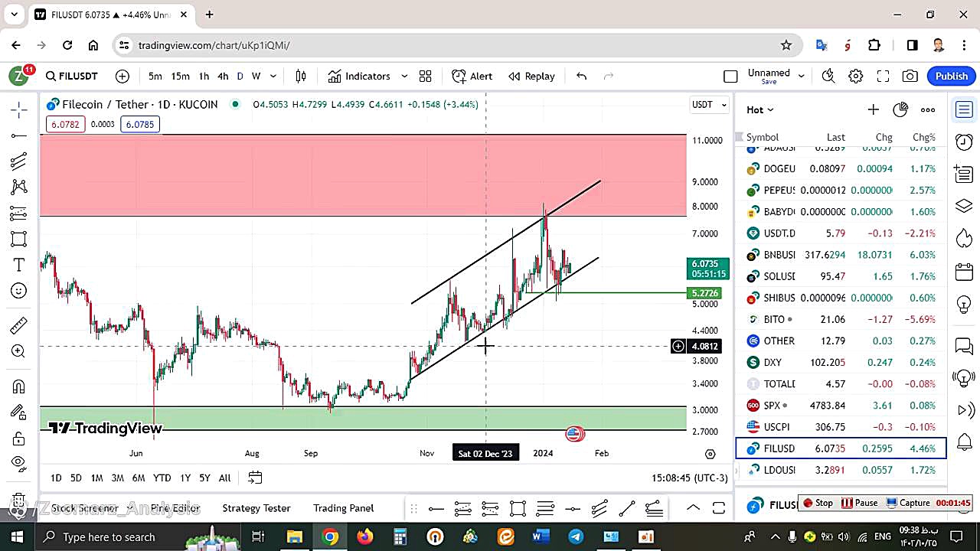
Task: Hide all drawings with eye icon
Action: pyautogui.click(x=19, y=463)
